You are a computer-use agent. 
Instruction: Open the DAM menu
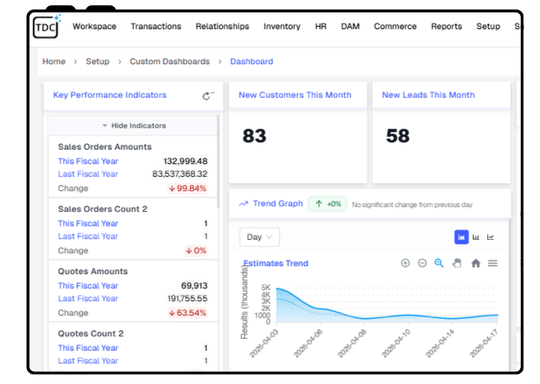pyautogui.click(x=350, y=26)
